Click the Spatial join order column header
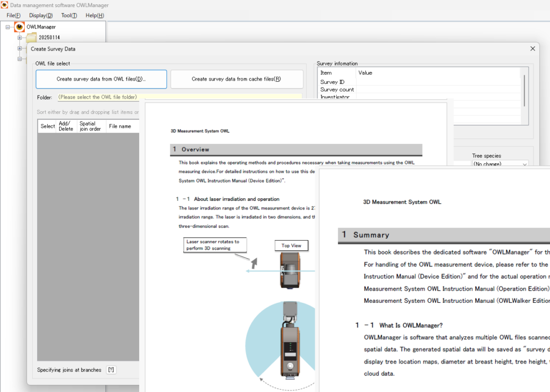This screenshot has width=550, height=392. (91, 126)
